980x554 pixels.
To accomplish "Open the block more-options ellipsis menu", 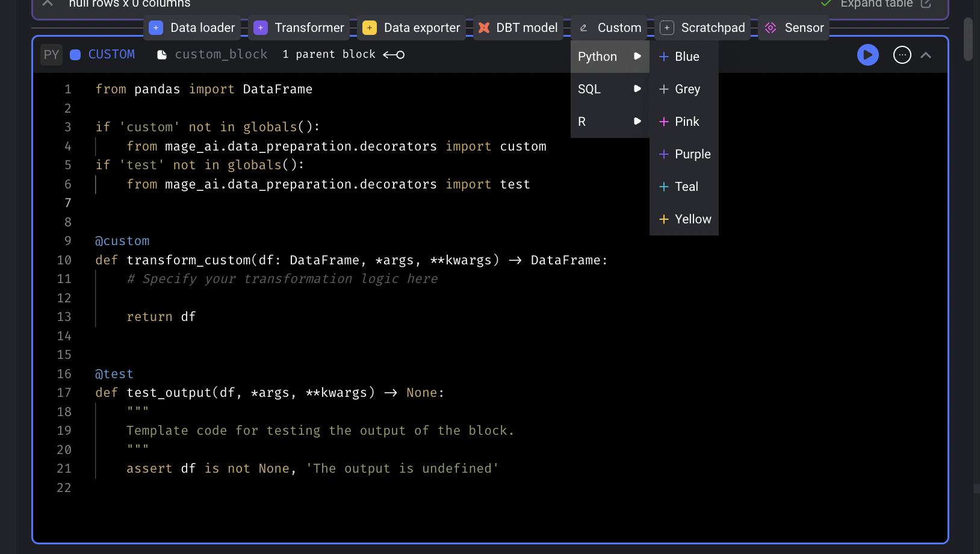I will pos(902,55).
